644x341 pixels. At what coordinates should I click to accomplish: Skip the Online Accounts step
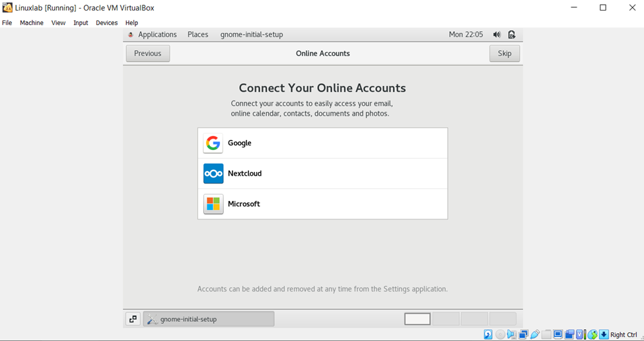(505, 54)
